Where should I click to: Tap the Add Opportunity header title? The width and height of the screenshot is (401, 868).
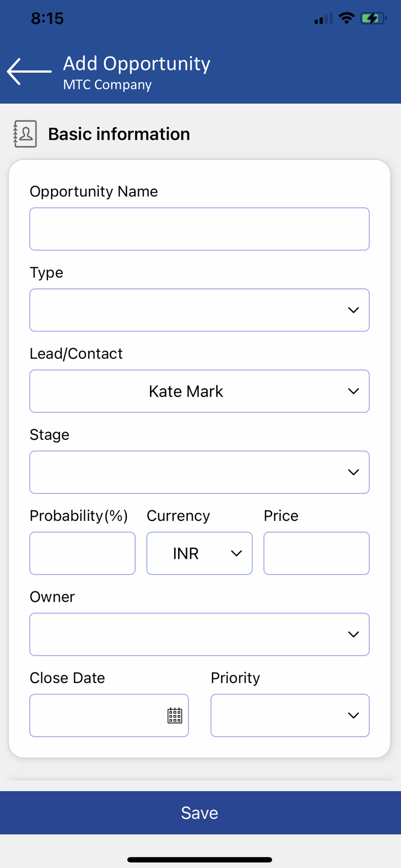pos(137,64)
